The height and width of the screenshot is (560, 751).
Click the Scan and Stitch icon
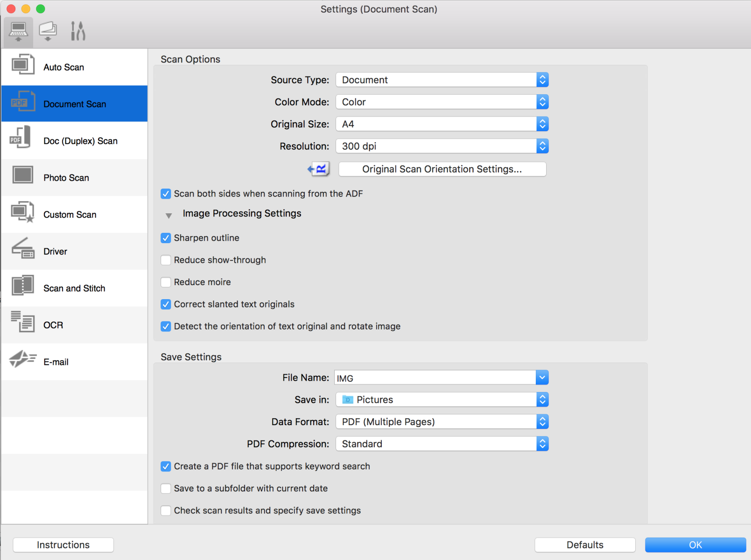point(22,285)
